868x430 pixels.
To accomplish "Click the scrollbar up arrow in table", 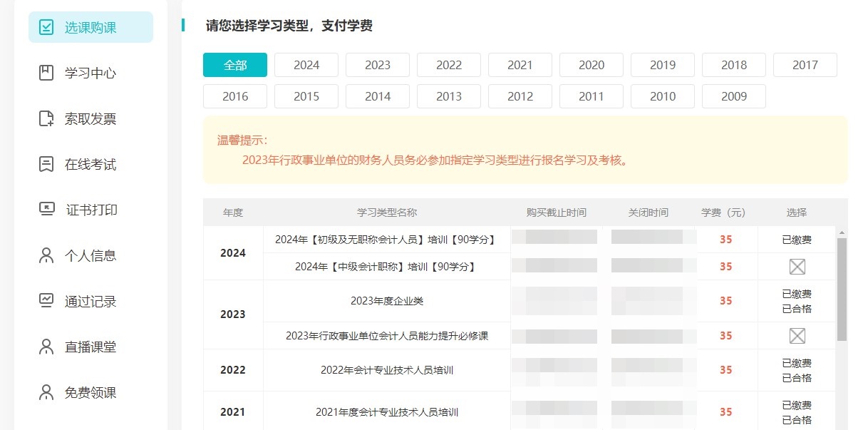I will pos(842,232).
